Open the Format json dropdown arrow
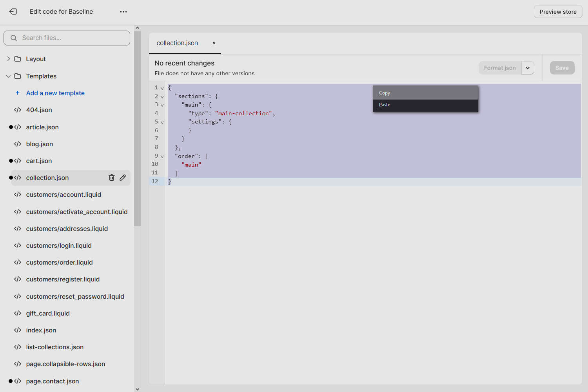The image size is (588, 392). tap(528, 68)
